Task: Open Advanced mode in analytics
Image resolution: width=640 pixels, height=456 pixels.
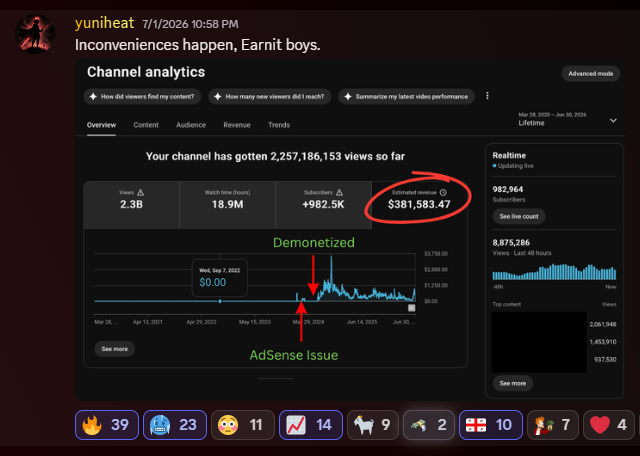Action: pyautogui.click(x=591, y=74)
